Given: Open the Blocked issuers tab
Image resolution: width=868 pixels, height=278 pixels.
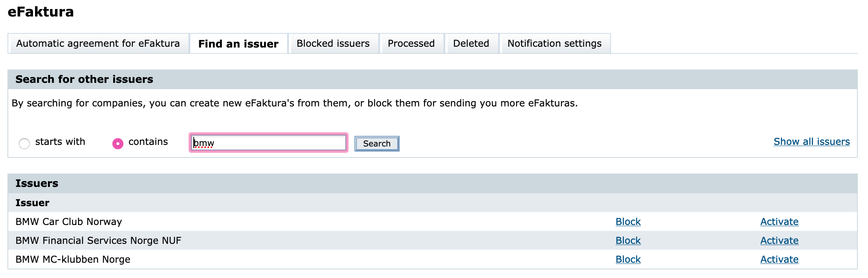Looking at the screenshot, I should point(333,43).
